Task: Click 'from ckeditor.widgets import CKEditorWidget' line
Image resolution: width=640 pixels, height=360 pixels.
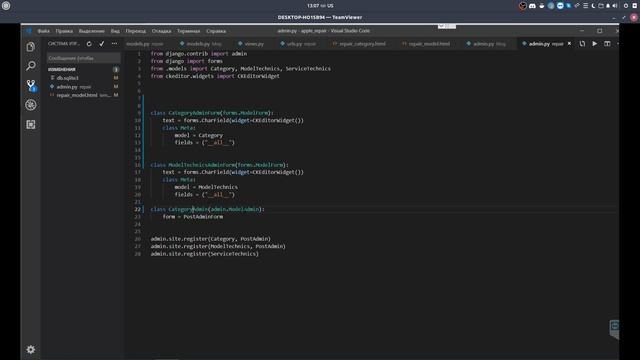Action: (215, 76)
